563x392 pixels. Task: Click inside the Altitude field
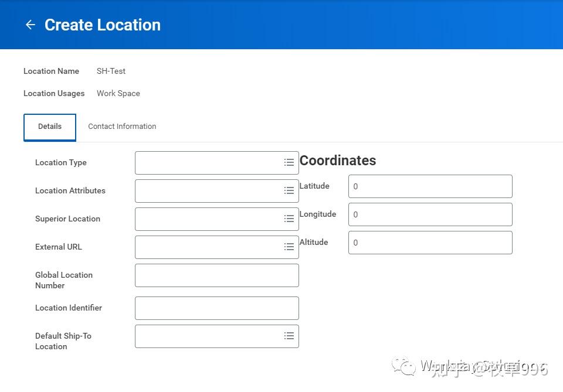(430, 242)
